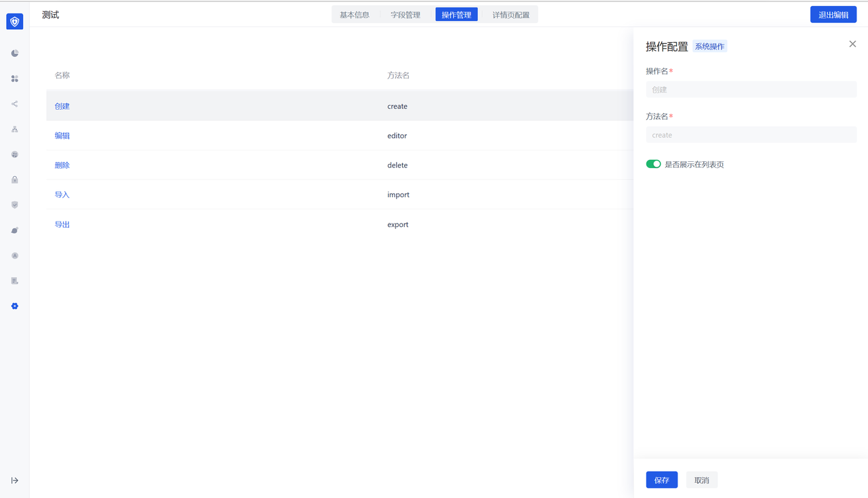Switch to the 字段管理 tab

(406, 15)
